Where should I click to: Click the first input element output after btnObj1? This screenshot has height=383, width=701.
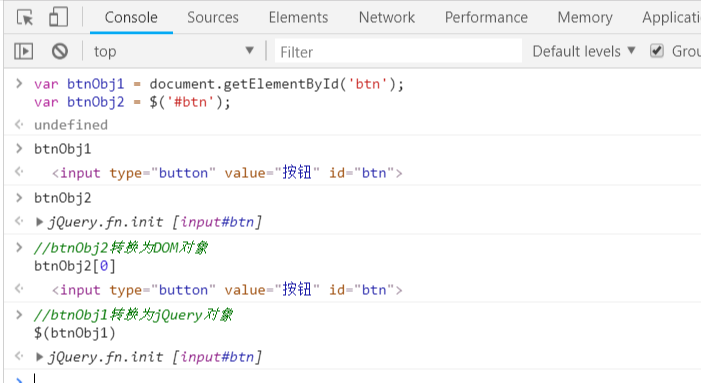pyautogui.click(x=227, y=173)
